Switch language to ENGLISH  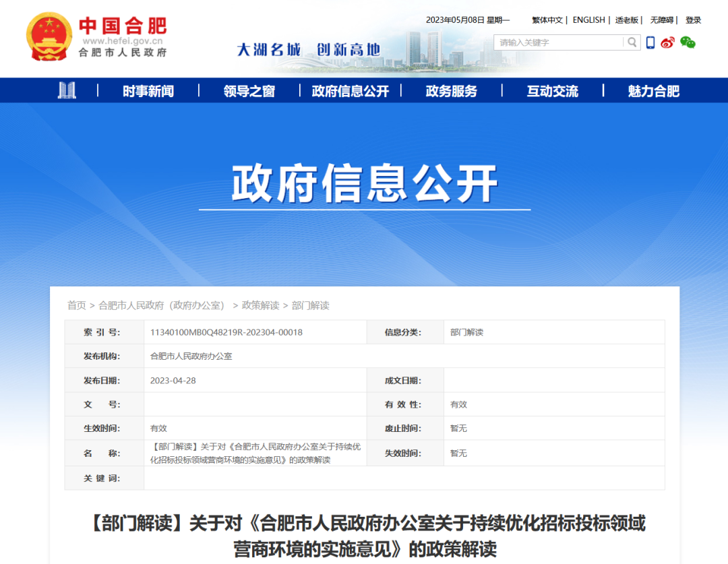[588, 20]
